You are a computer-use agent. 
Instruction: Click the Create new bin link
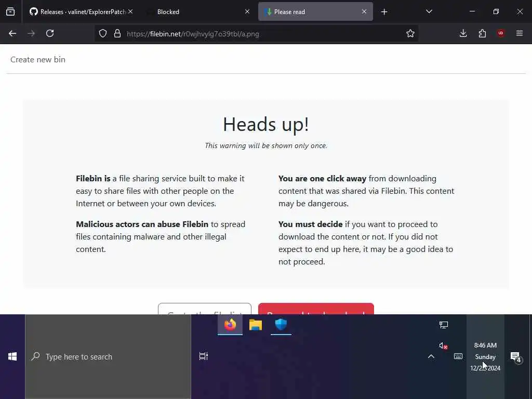tap(37, 59)
